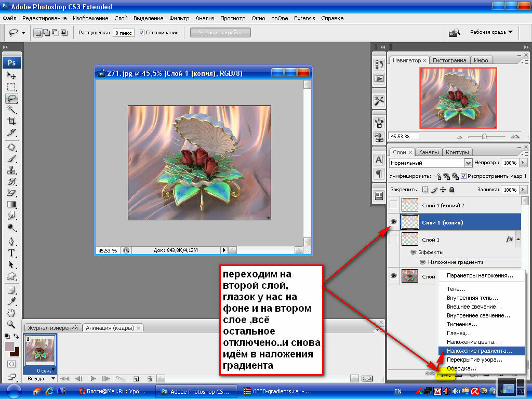
Task: Hide layer Слой 1 (копия)
Action: [x=393, y=222]
